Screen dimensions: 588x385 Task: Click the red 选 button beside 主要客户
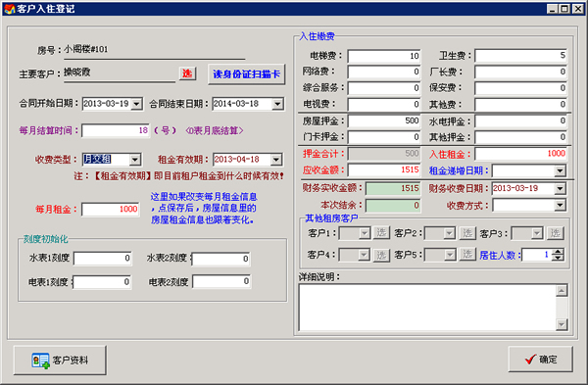(187, 73)
